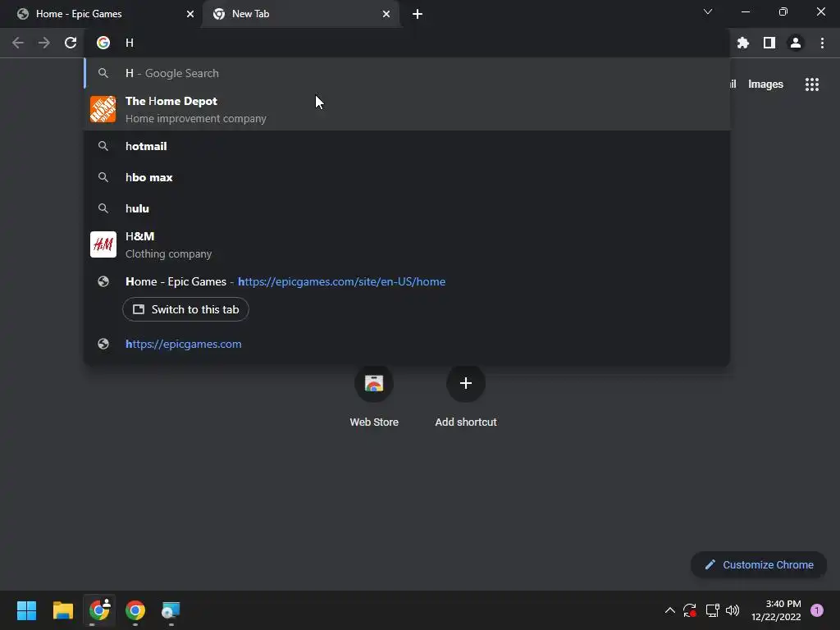This screenshot has width=840, height=630.
Task: Click the H&M logo suggestion icon
Action: coord(103,244)
